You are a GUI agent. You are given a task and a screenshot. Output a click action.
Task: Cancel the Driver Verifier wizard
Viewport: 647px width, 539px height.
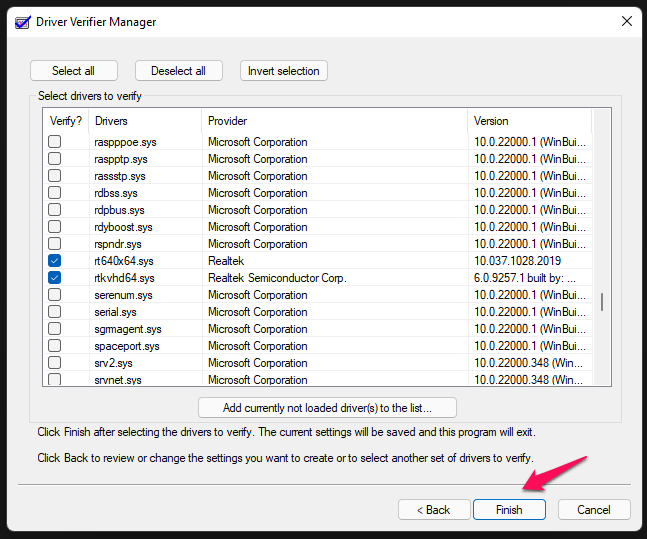[594, 510]
